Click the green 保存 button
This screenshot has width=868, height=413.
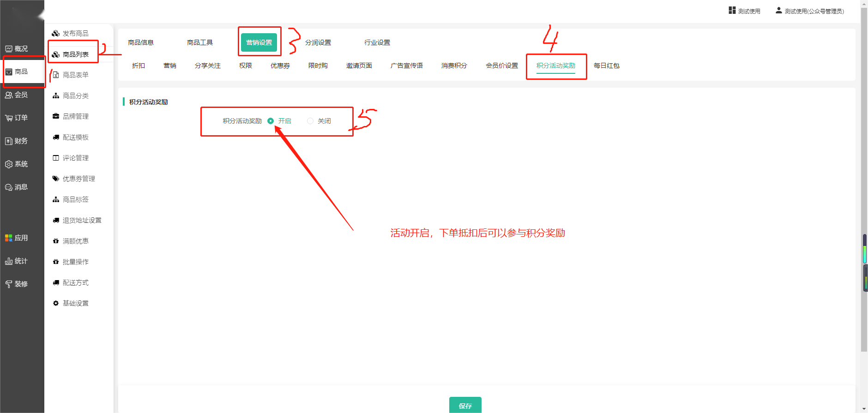coord(465,405)
